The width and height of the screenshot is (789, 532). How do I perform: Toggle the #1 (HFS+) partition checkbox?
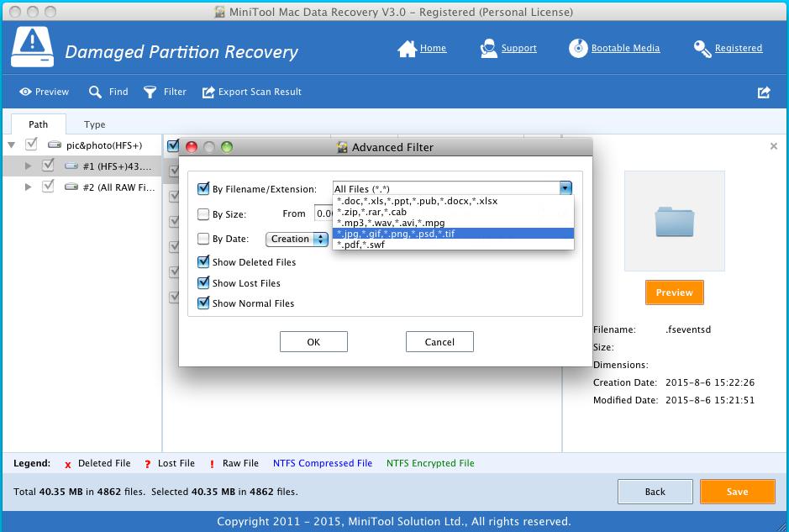coord(48,165)
